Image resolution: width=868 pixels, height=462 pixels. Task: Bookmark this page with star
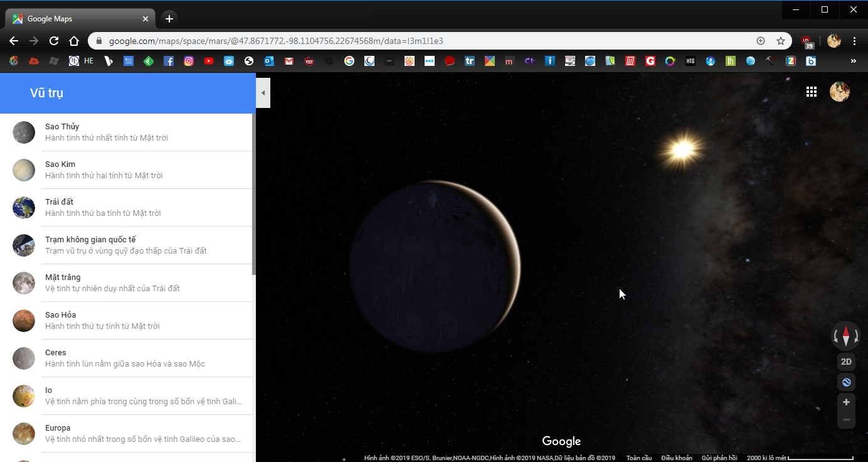(x=781, y=41)
